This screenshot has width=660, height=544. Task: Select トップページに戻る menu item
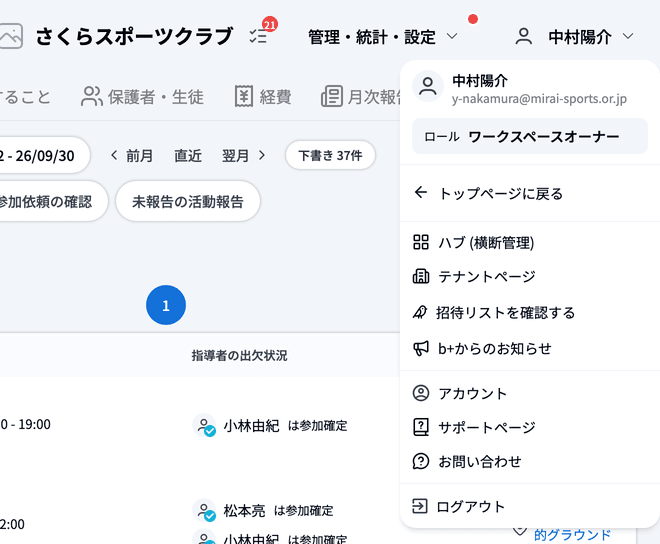(x=530, y=193)
